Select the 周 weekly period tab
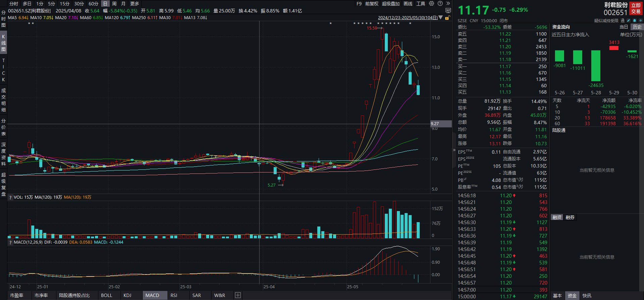 114,4
